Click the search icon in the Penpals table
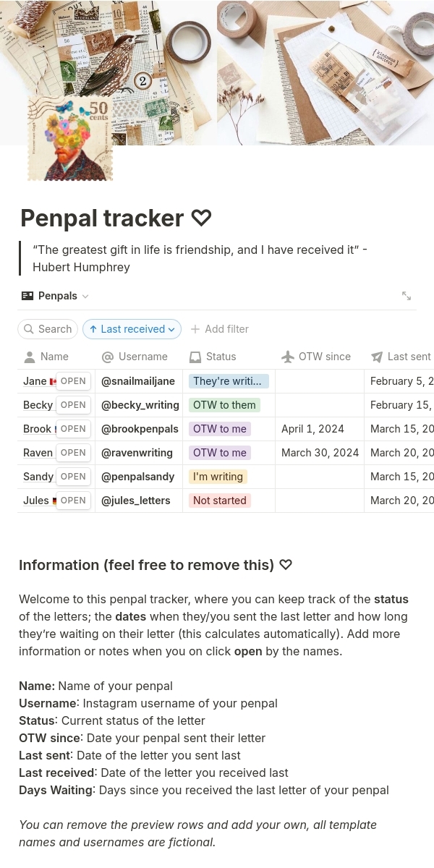The height and width of the screenshot is (868, 434). (x=29, y=329)
